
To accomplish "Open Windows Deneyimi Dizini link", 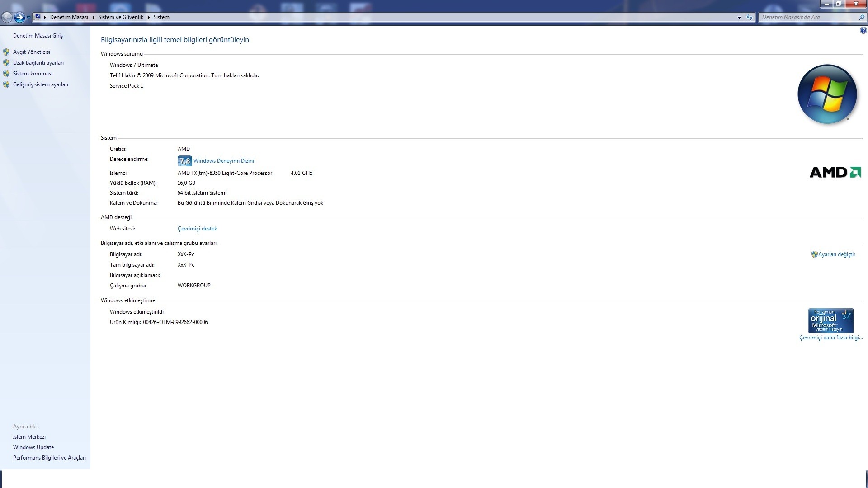I will pyautogui.click(x=224, y=161).
